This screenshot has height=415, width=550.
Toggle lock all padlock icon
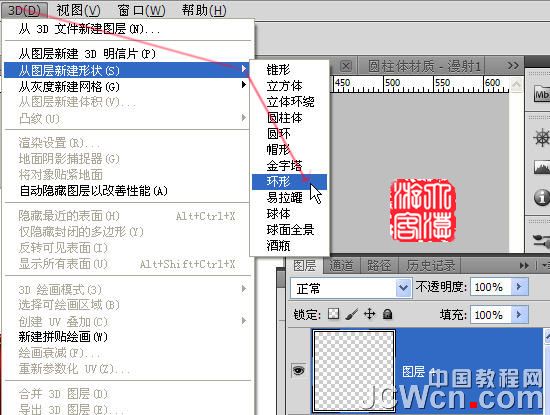click(388, 314)
